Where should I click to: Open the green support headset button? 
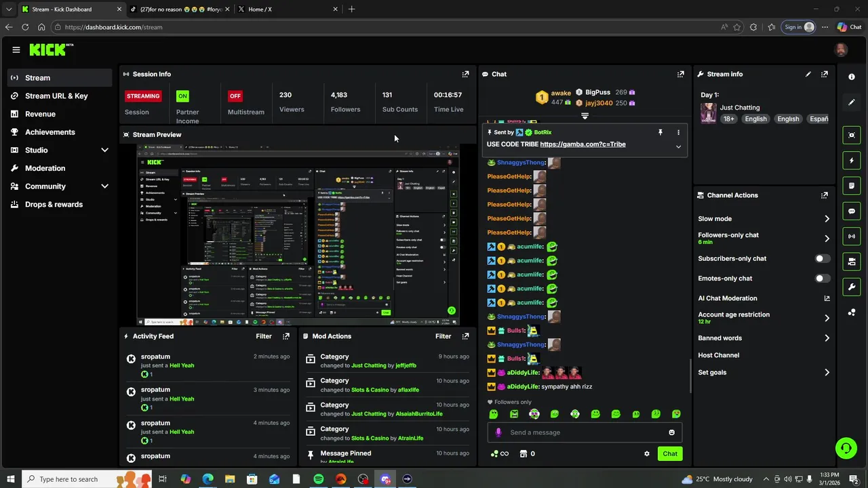coord(846,447)
